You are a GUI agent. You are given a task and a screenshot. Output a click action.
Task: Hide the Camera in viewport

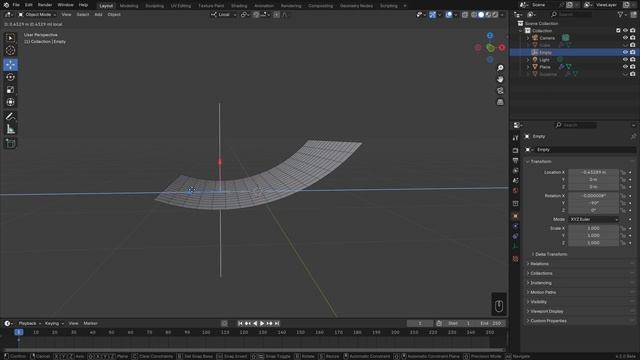(x=625, y=38)
